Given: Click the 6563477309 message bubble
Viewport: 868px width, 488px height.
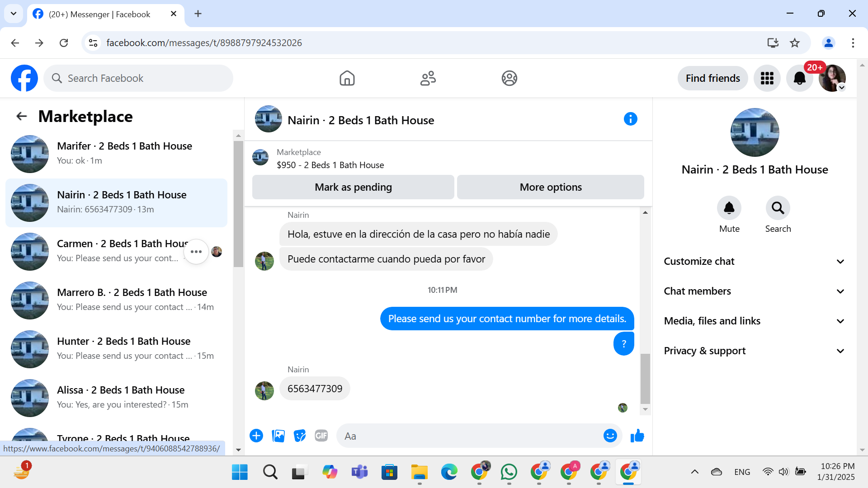Looking at the screenshot, I should [315, 389].
